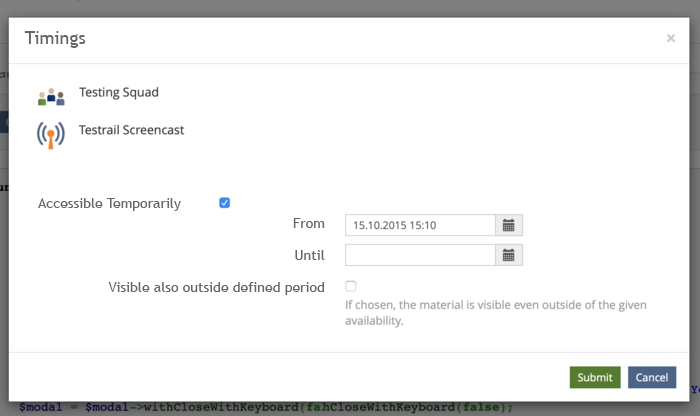Open the From date calendar picker
Image resolution: width=700 pixels, height=416 pixels.
click(x=509, y=225)
